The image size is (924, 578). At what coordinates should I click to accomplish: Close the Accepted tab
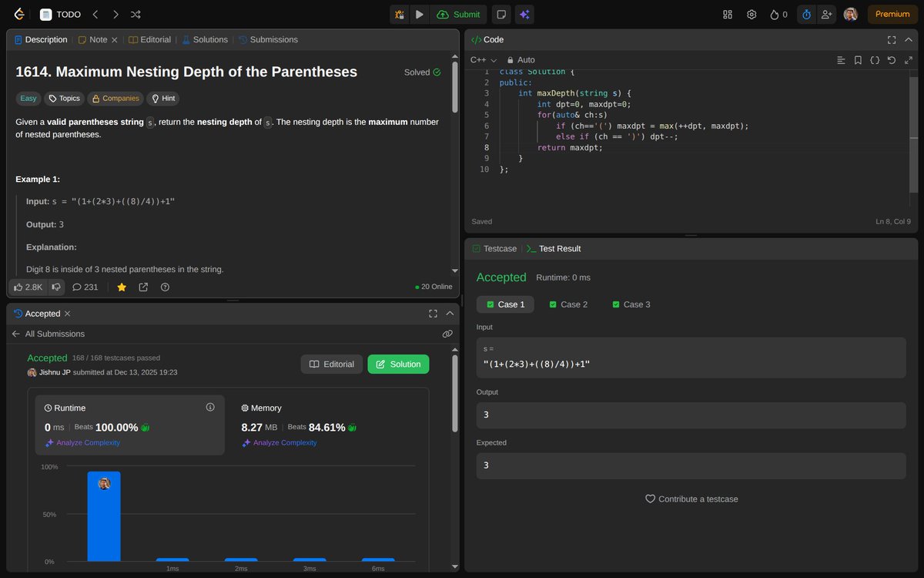(x=67, y=314)
